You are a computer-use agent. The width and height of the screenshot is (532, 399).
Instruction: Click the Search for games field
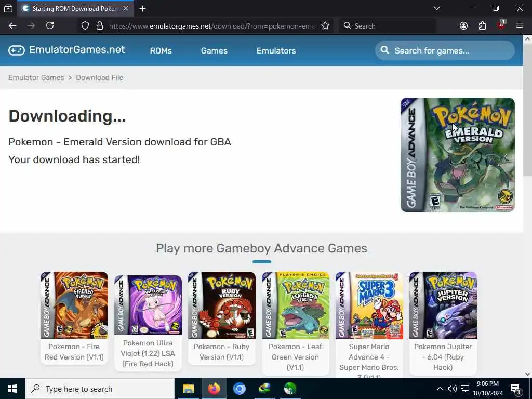[445, 50]
